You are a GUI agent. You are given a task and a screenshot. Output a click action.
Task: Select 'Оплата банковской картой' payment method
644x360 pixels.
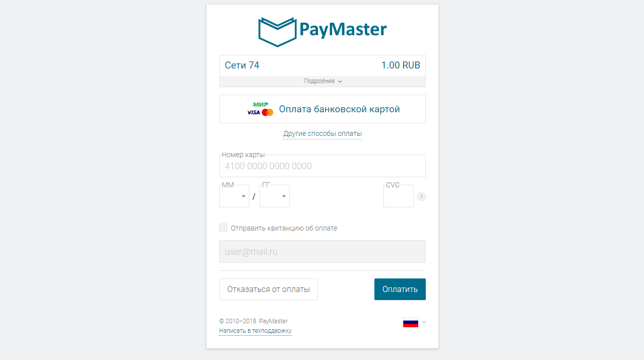click(323, 109)
